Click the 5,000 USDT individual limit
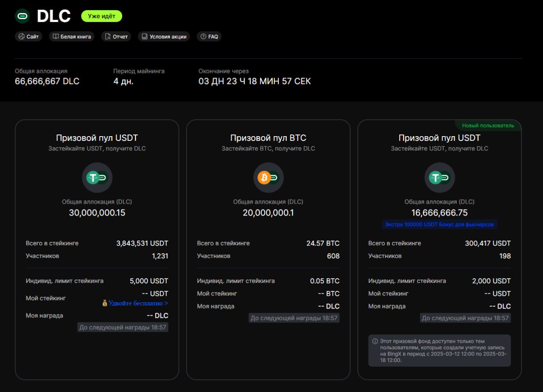The image size is (543, 392). click(x=149, y=281)
